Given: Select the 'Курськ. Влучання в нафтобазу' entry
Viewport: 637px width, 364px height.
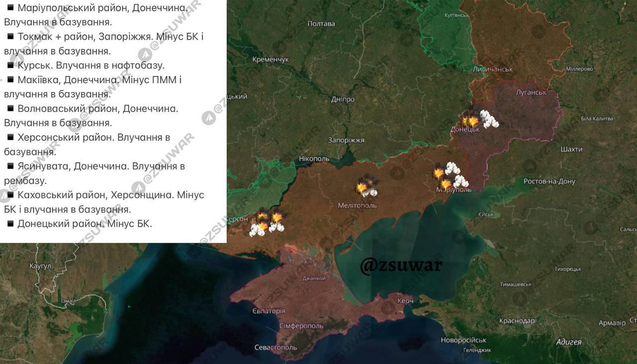Looking at the screenshot, I should pos(86,65).
